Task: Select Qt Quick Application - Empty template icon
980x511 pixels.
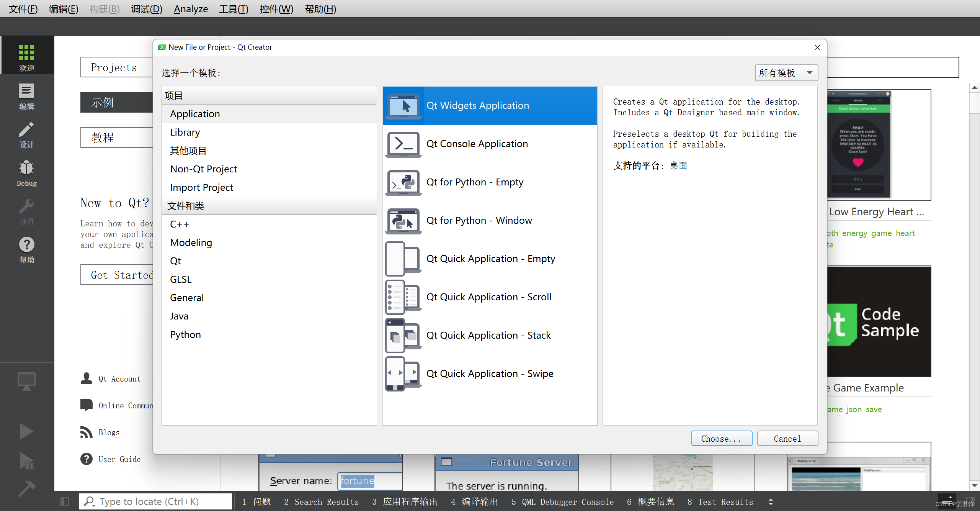Action: [402, 258]
